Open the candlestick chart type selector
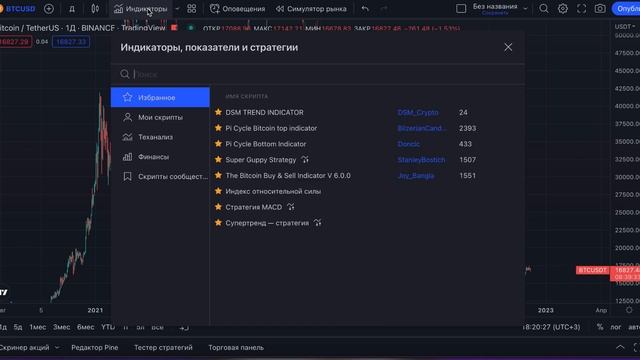640x360 pixels. (95, 9)
